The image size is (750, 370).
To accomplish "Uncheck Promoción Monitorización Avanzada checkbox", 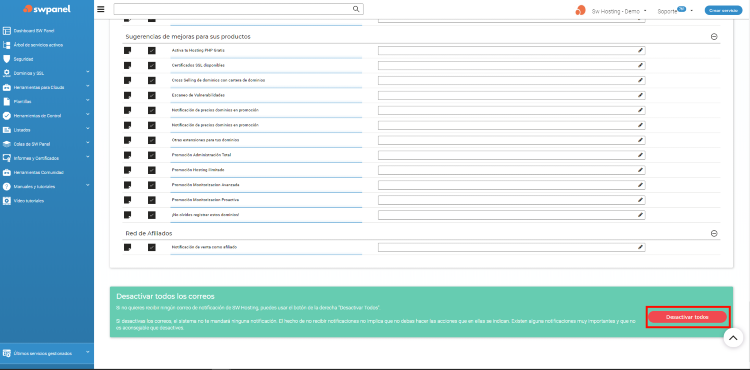I will point(152,185).
